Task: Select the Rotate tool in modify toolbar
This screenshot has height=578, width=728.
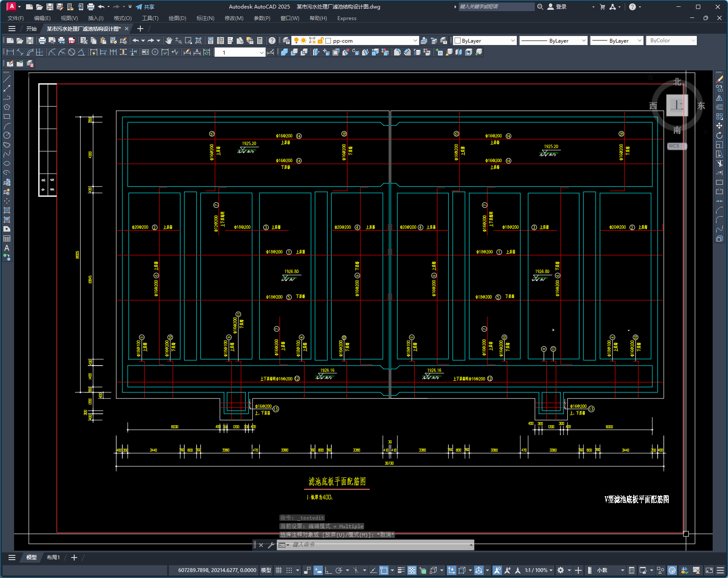Action: tap(719, 135)
